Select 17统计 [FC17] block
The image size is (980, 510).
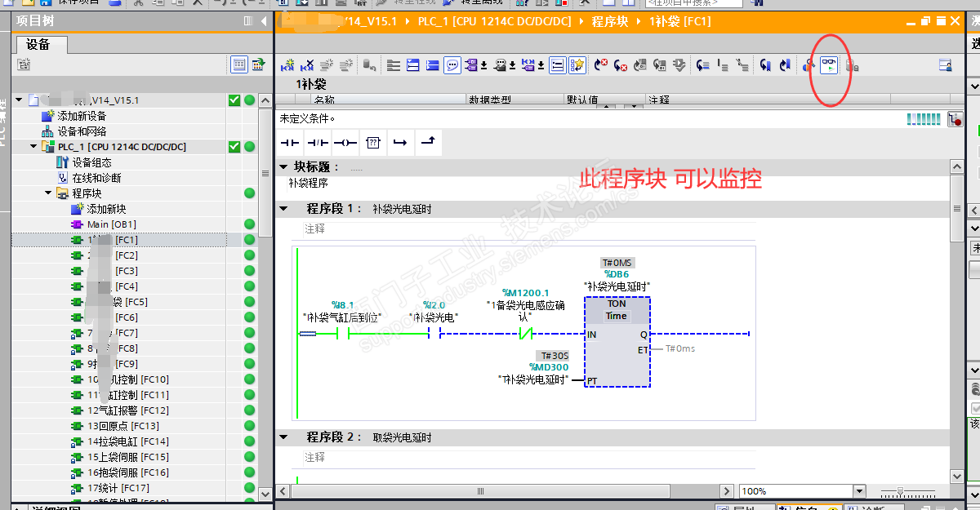[x=118, y=488]
